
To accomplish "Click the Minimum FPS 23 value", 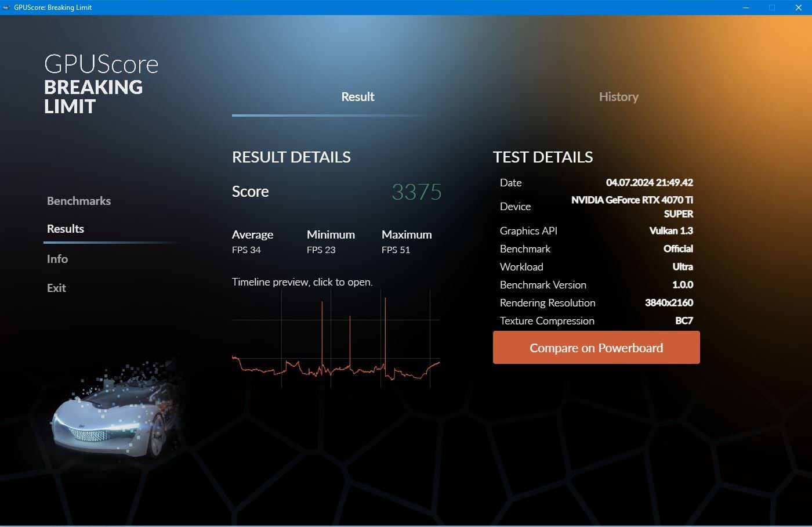I will (321, 250).
